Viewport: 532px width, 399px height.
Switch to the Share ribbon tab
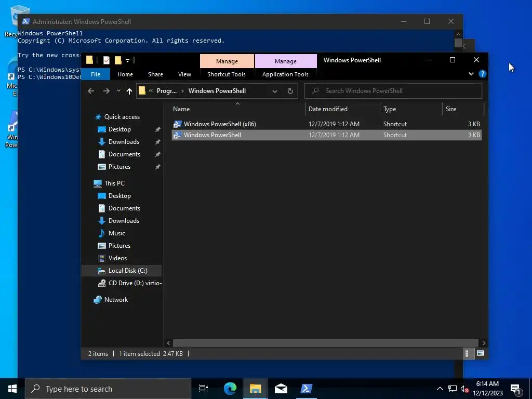pyautogui.click(x=155, y=74)
